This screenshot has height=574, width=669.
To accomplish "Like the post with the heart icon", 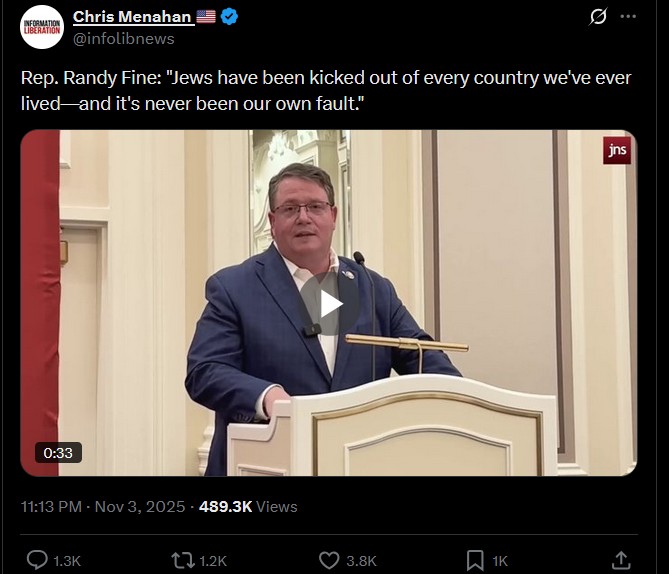I will click(329, 560).
